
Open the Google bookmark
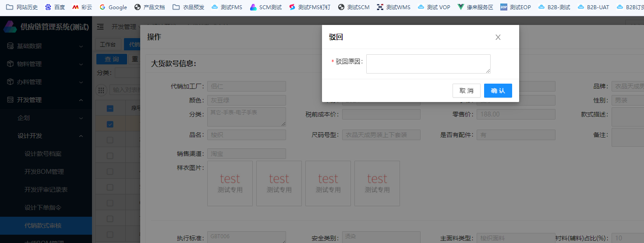[x=113, y=7]
